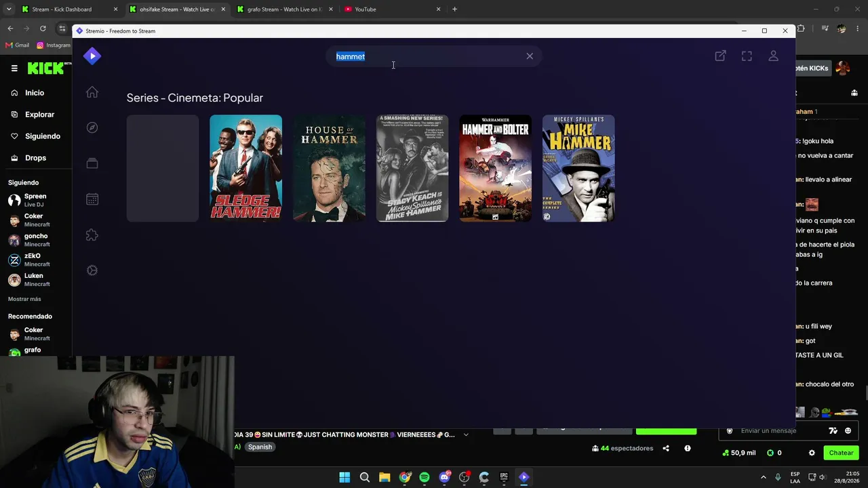The height and width of the screenshot is (488, 868).
Task: Click the Stremio logo icon
Action: click(x=92, y=56)
